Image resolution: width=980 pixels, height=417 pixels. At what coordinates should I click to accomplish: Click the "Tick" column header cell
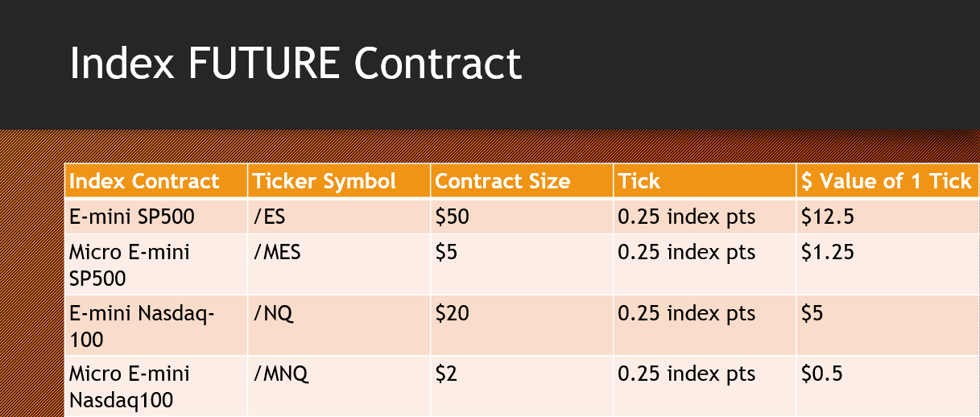639,181
